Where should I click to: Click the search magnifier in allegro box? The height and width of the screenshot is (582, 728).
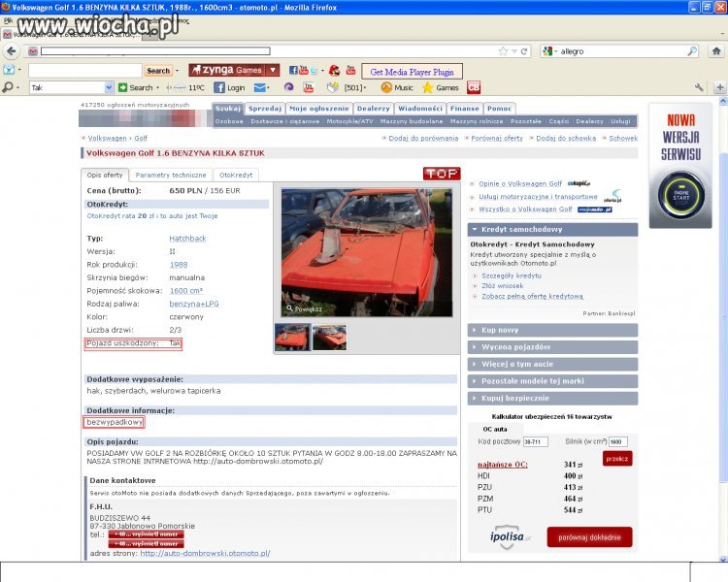692,51
